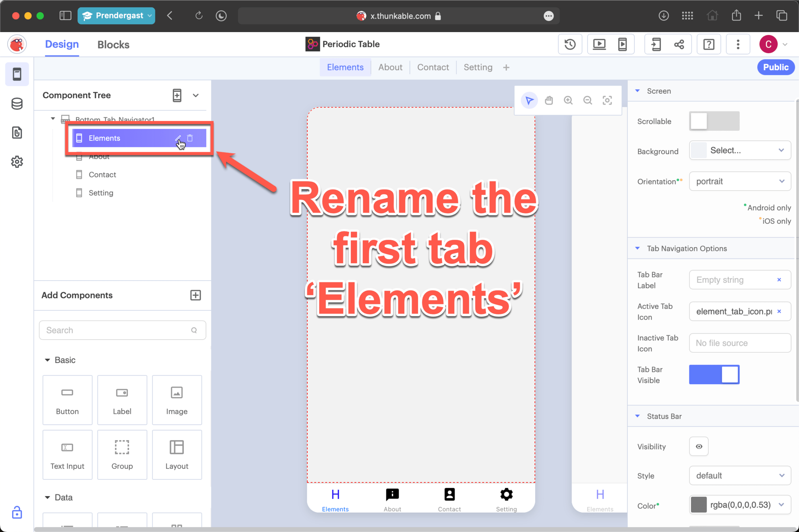Open the About screen tab

(x=390, y=67)
